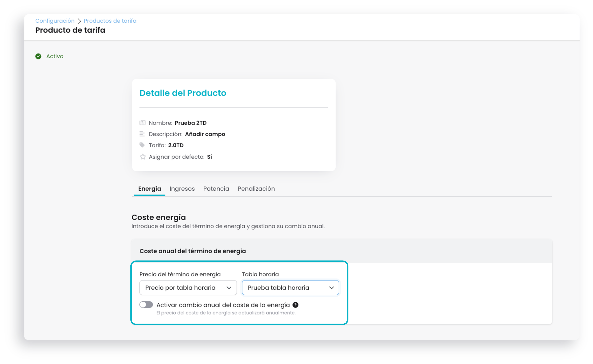
Task: Click the Coste energía section heading
Action: point(159,217)
